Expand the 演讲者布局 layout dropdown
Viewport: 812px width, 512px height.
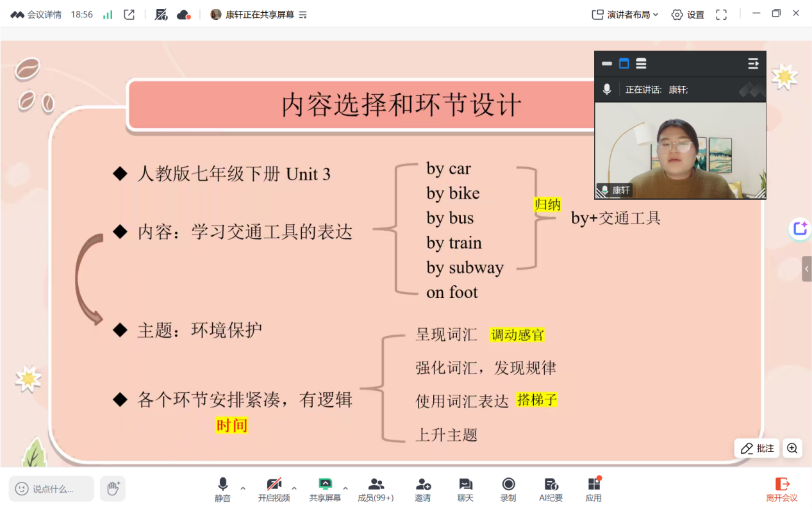click(x=625, y=14)
